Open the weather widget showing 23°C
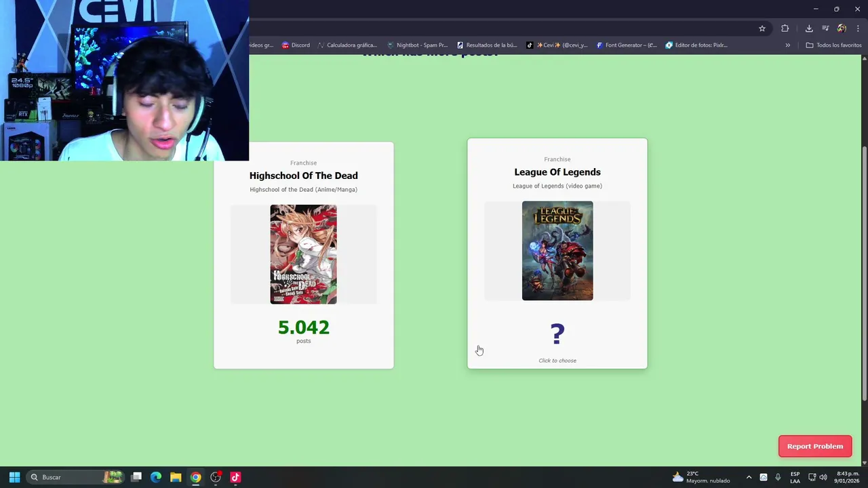 (x=701, y=477)
